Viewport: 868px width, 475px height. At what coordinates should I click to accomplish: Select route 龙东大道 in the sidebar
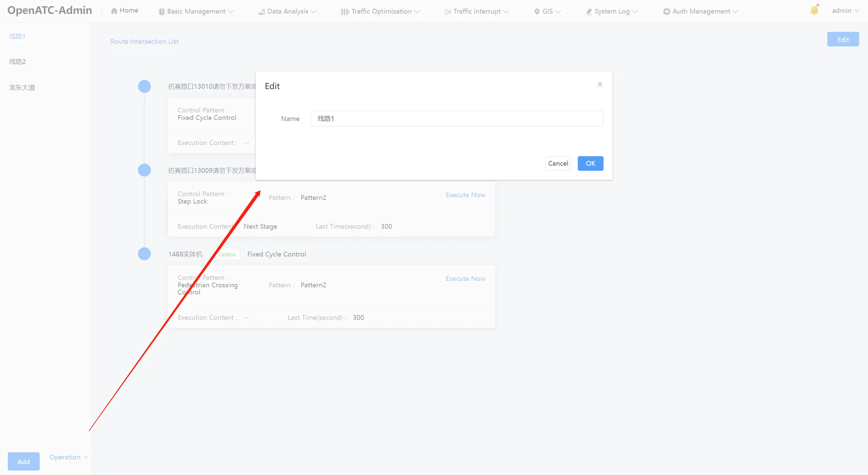click(22, 87)
